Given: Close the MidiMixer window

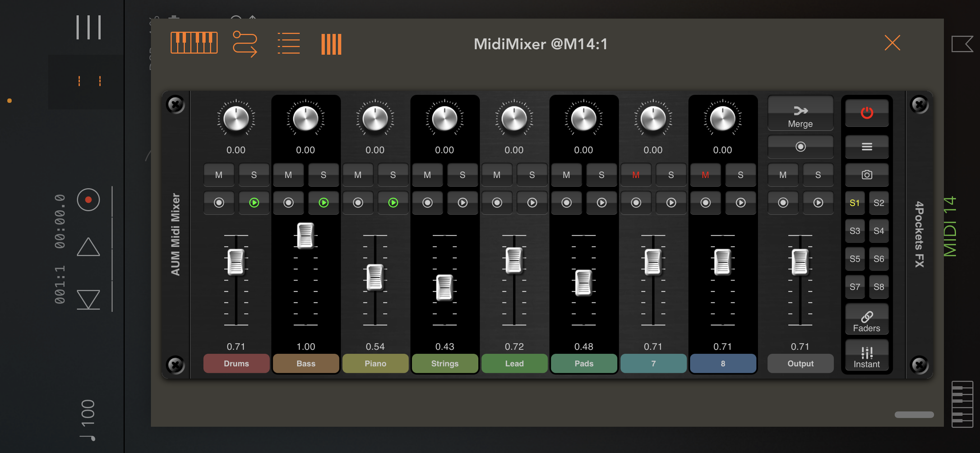Looking at the screenshot, I should point(892,43).
